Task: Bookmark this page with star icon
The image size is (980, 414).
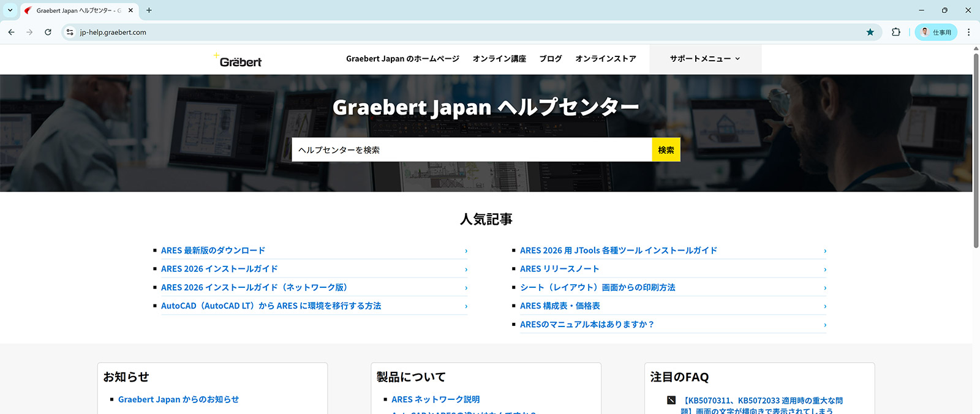Action: tap(870, 32)
